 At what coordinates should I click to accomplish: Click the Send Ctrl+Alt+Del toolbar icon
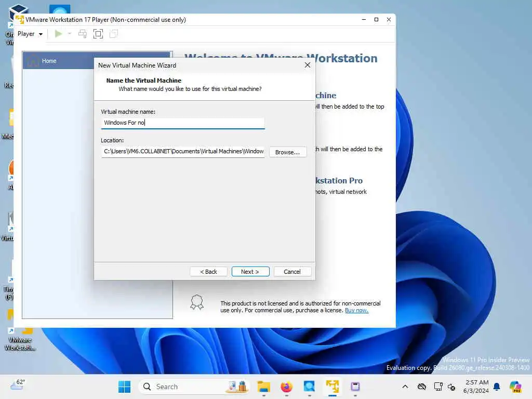(83, 34)
